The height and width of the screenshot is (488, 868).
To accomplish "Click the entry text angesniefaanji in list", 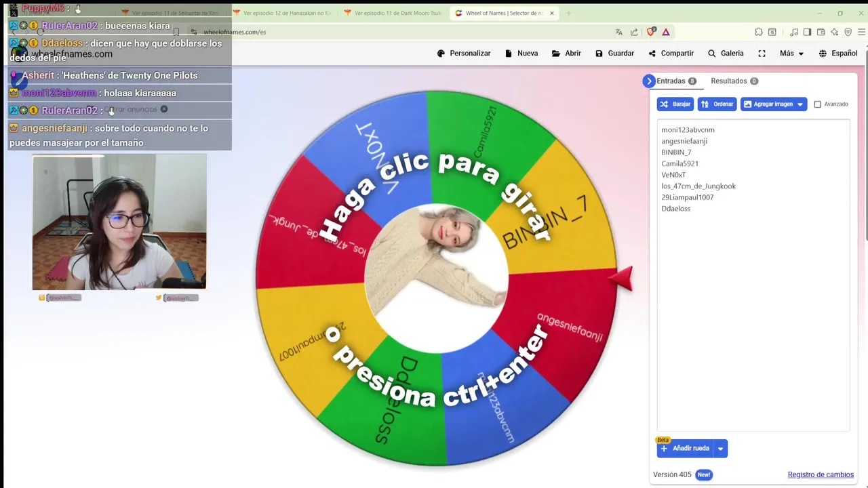I will point(684,141).
